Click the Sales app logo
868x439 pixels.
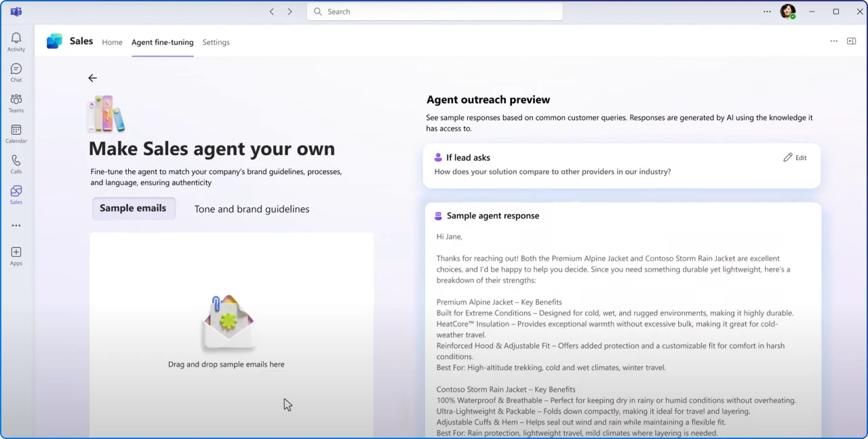(54, 41)
